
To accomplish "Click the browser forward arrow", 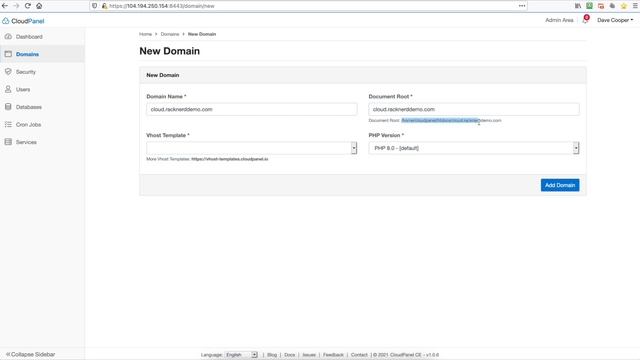I will (x=16, y=6).
